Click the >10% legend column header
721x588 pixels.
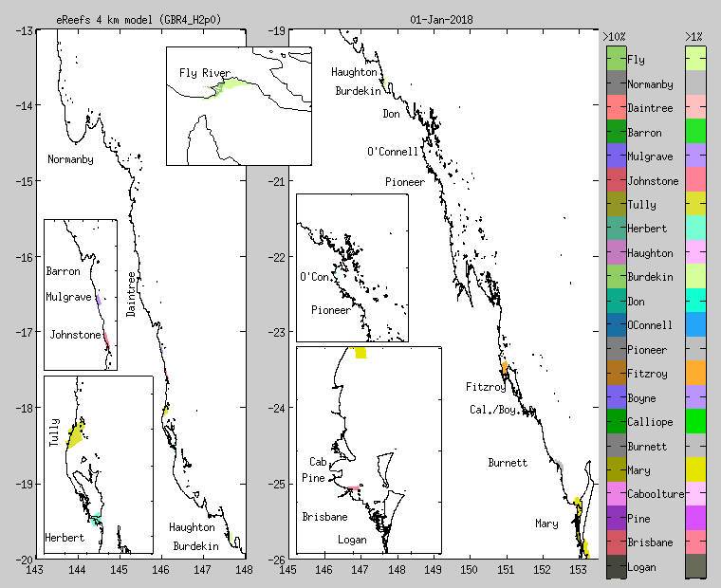tap(614, 36)
